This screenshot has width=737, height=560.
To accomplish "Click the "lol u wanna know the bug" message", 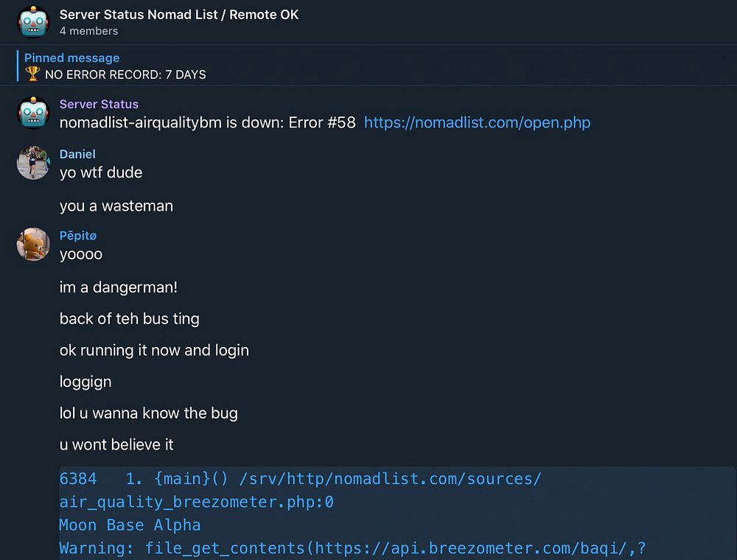I will (149, 413).
